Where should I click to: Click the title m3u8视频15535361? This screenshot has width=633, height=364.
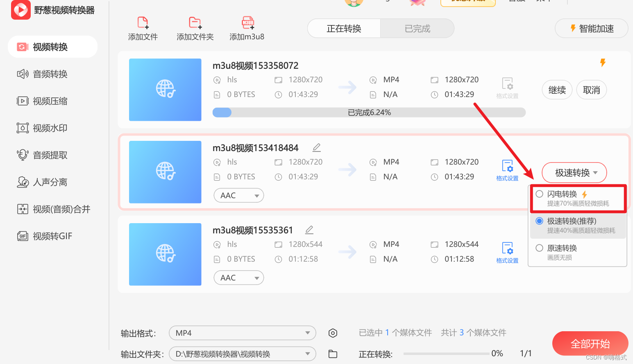[253, 230]
